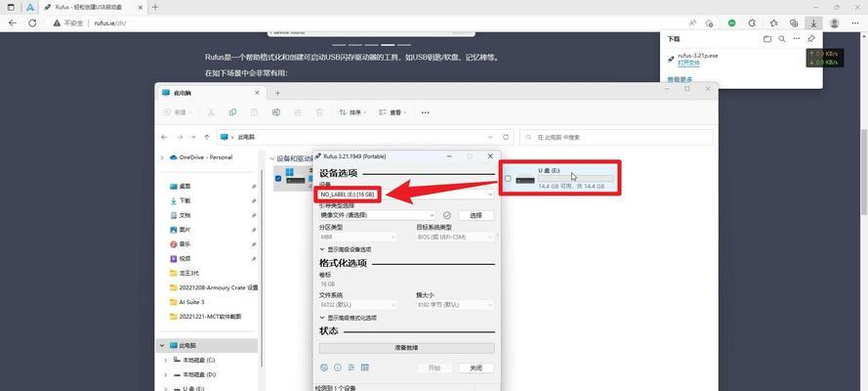
Task: Open Explorer toolbar more options ellipsis
Action: 425,112
